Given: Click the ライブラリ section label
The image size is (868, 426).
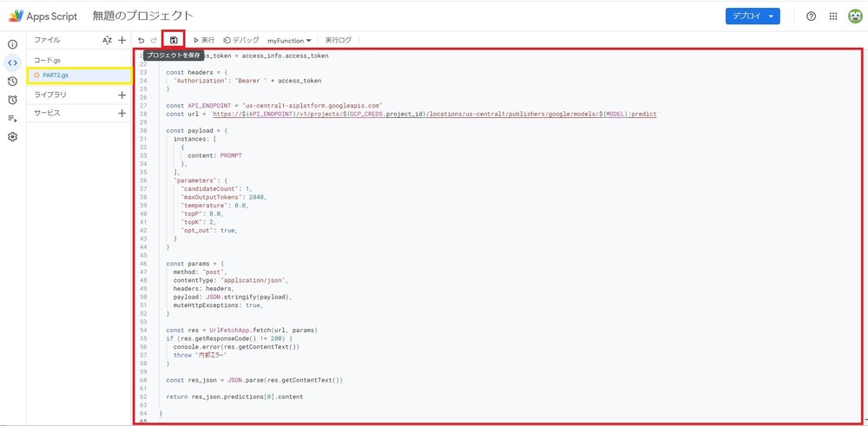Looking at the screenshot, I should pyautogui.click(x=50, y=95).
